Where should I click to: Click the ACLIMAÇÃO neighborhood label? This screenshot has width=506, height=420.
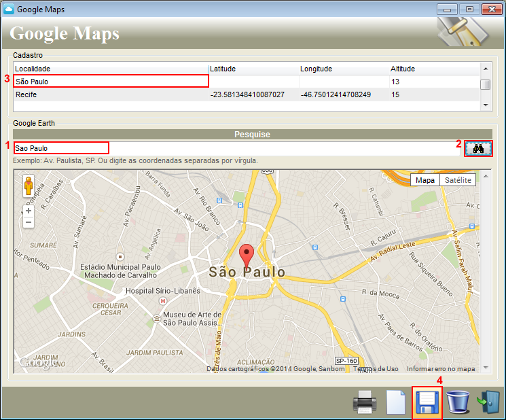click(x=256, y=362)
